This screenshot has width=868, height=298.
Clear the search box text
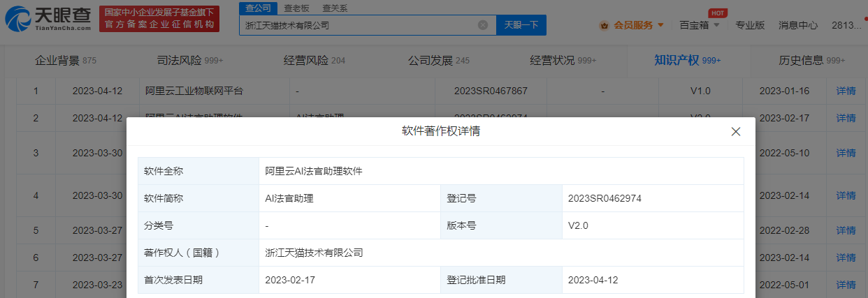(x=482, y=25)
